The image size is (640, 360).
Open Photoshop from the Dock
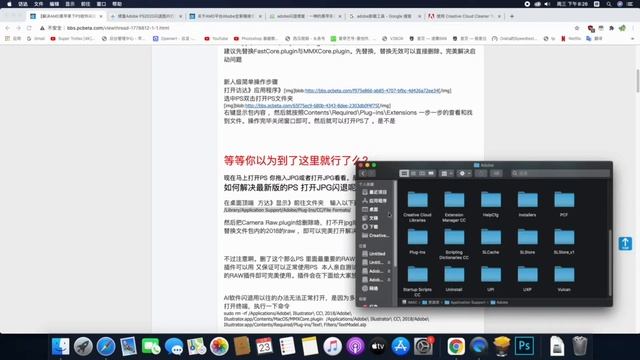coord(524,347)
